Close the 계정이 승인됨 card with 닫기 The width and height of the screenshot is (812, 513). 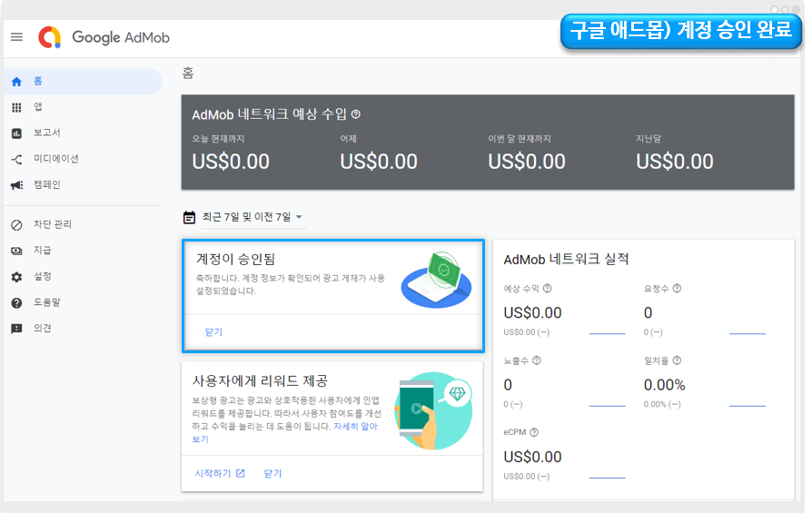(213, 332)
